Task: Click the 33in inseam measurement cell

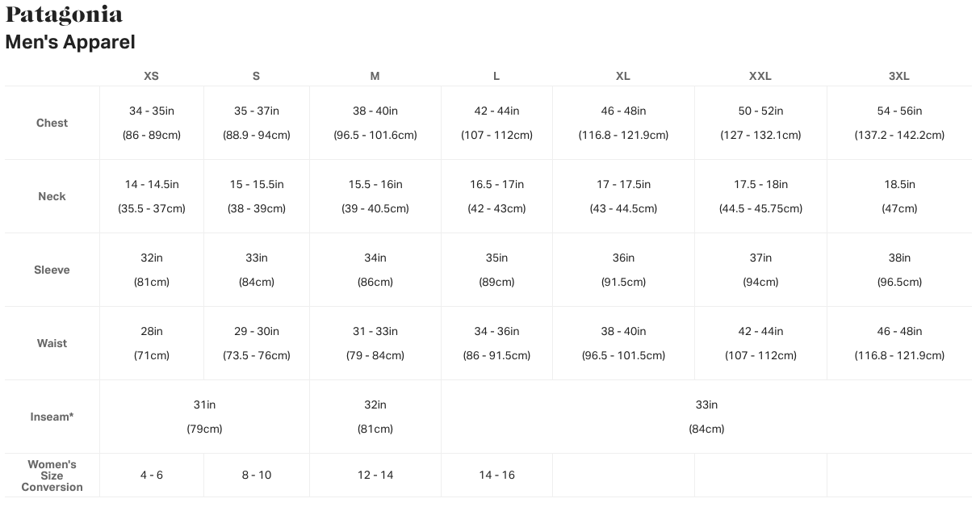Action: pos(706,404)
